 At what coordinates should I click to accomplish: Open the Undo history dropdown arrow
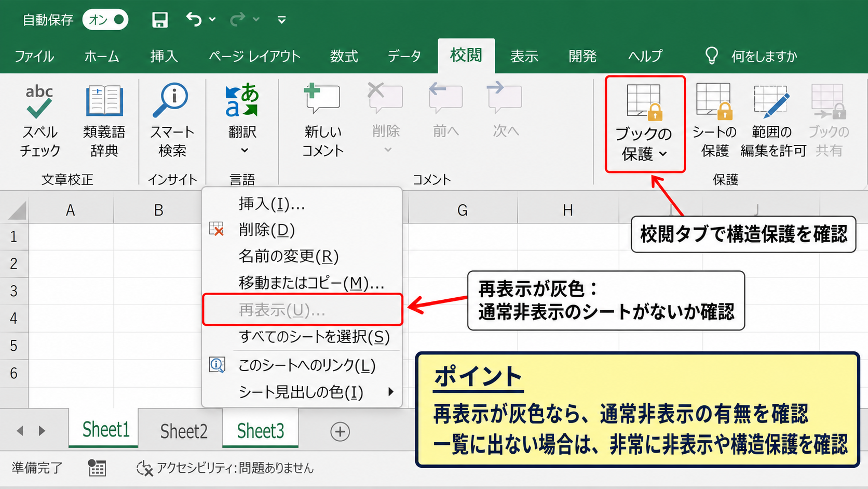[x=212, y=20]
